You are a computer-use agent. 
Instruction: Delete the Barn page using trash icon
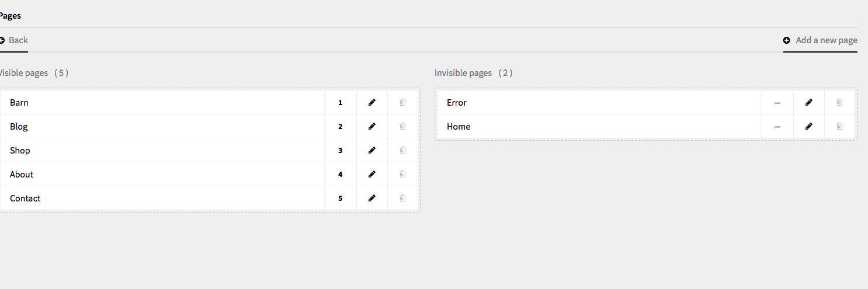(402, 102)
